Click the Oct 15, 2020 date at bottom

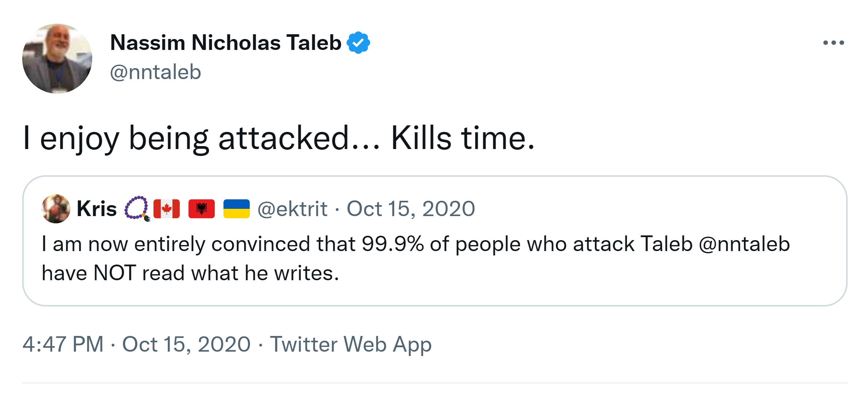(x=186, y=344)
